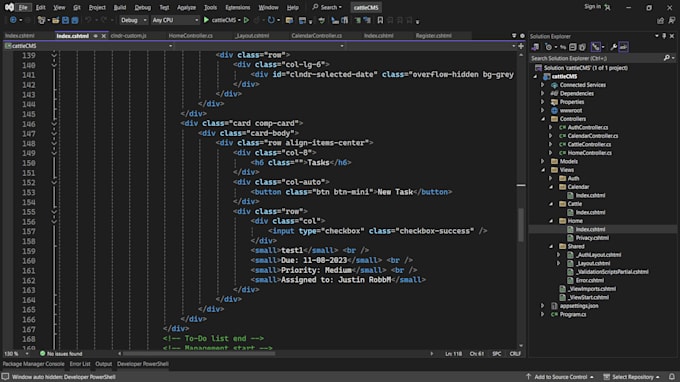Click Start Without Debugging outline play icon
The image size is (680, 382).
(x=246, y=20)
